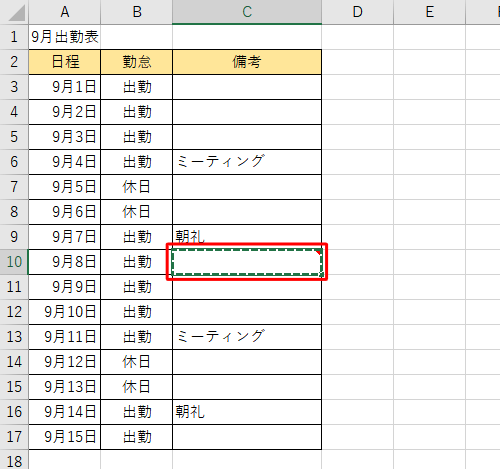Select the date cell 9月5日
Image resolution: width=500 pixels, height=469 pixels.
[x=65, y=187]
